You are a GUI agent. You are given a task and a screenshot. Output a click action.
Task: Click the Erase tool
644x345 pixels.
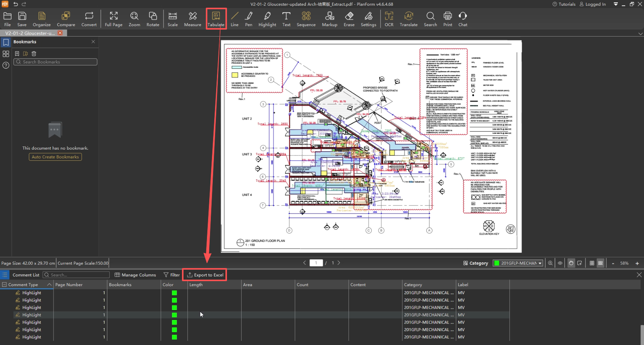pos(349,19)
